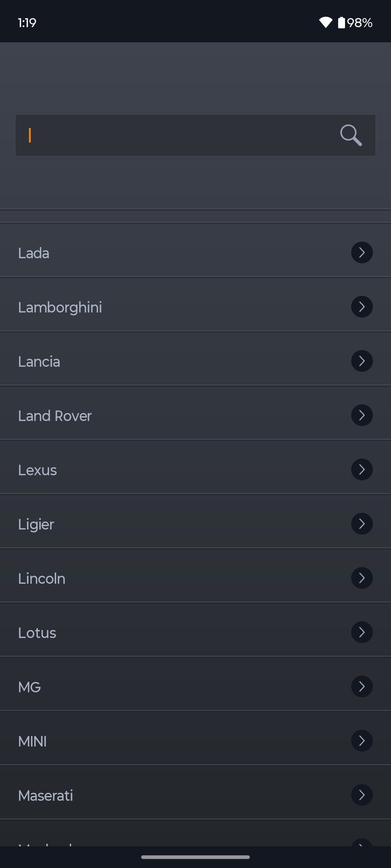Pick the Lotus brand name
This screenshot has width=391, height=868.
(37, 633)
